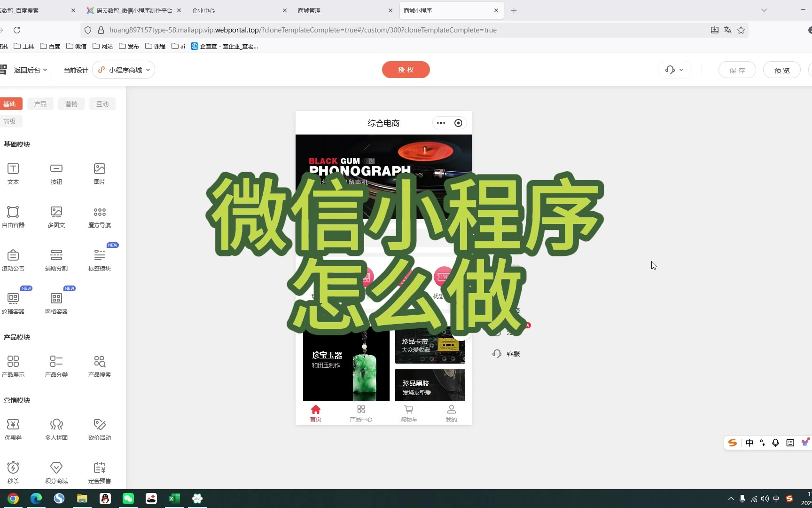Screen dimensions: 812x508
Task: Toggle the Sogou 中 language mode button
Action: [750, 443]
